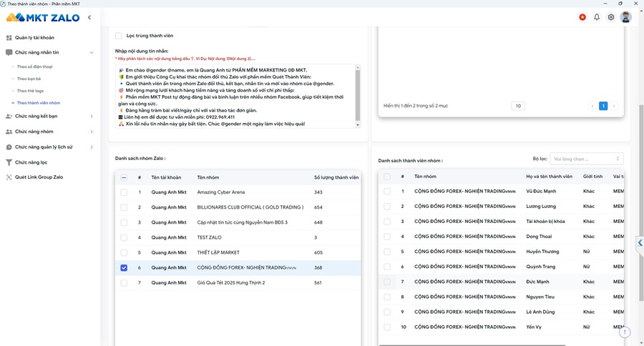Collapse sidebar with the left chevron icon
Image resolution: width=644 pixels, height=346 pixels.
pyautogui.click(x=89, y=18)
